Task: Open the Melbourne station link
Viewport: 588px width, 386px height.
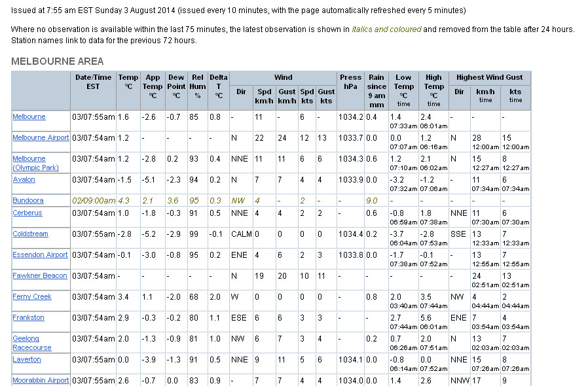Action: (x=29, y=116)
